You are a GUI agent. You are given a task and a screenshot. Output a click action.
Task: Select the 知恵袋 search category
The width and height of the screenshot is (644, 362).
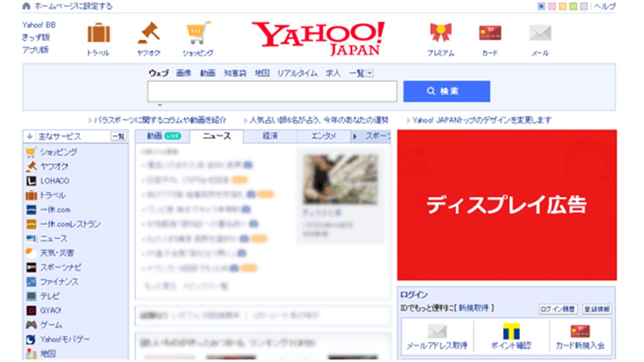tap(235, 73)
